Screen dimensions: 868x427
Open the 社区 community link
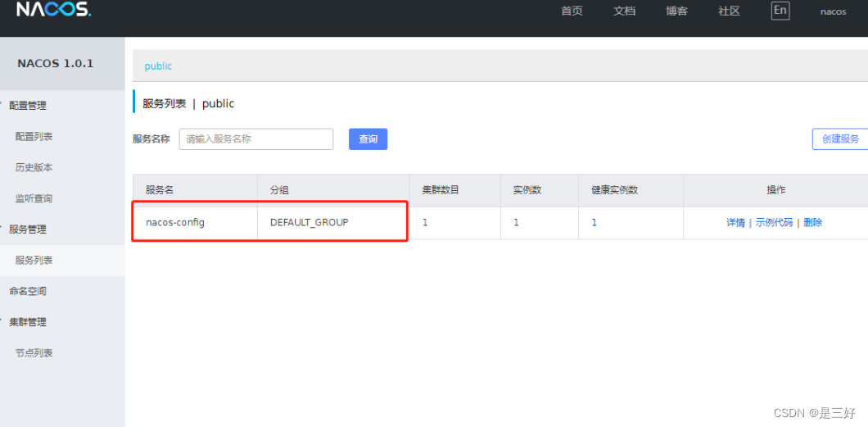coord(729,11)
